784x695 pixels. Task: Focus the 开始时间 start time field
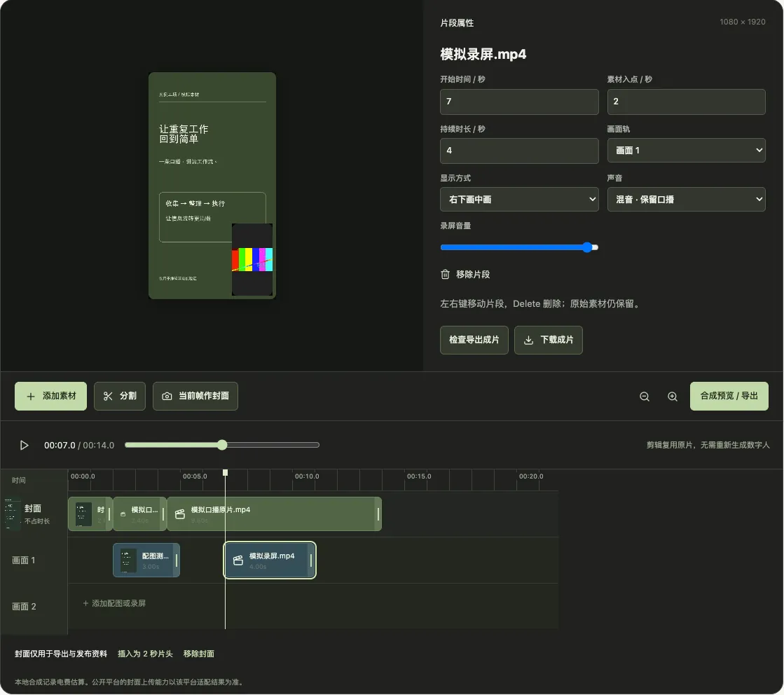(519, 102)
